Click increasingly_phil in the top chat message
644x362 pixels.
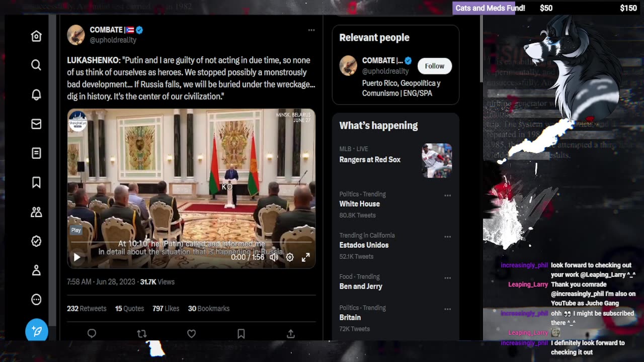pos(524,265)
